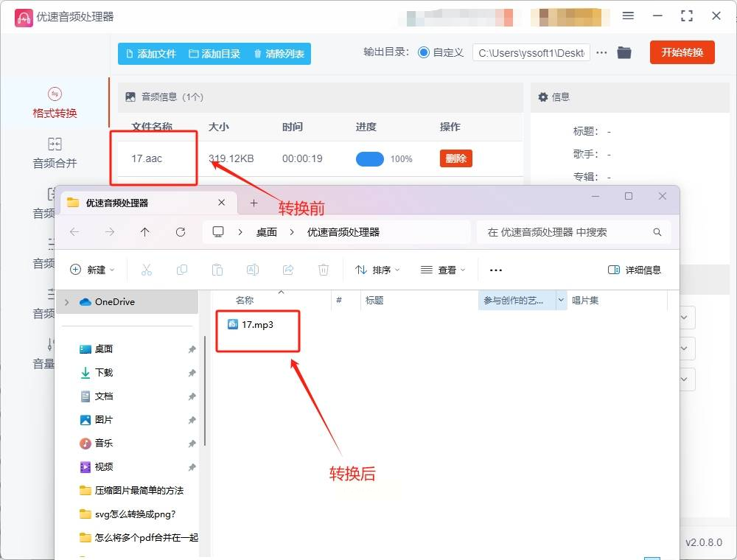Click the share icon in Explorer toolbar
Viewport: 737px width, 560px height.
[x=288, y=270]
